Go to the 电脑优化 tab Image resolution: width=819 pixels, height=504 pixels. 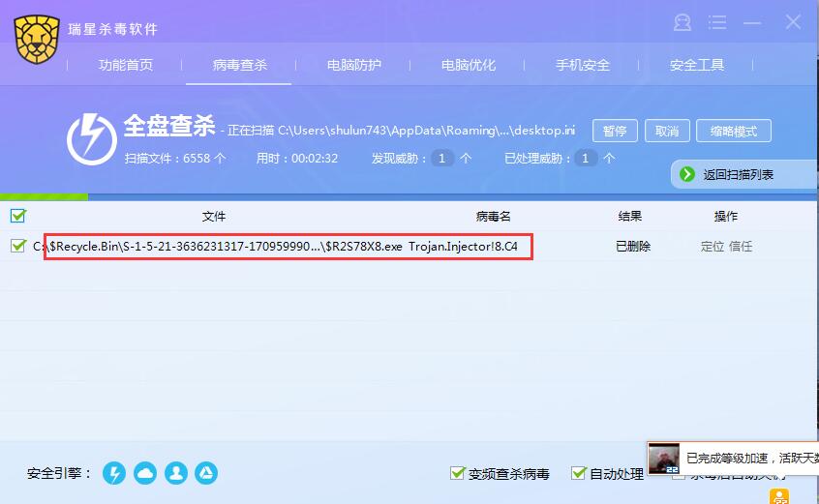coord(469,65)
